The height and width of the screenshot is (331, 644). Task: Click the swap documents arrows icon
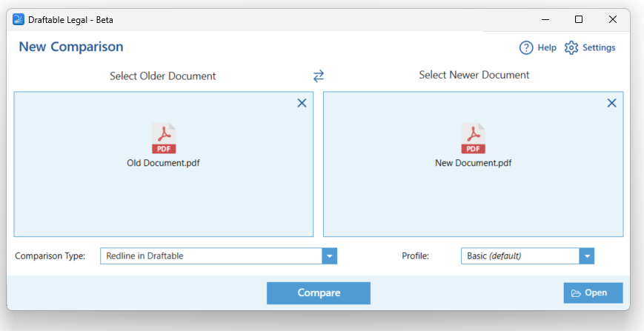tap(319, 76)
